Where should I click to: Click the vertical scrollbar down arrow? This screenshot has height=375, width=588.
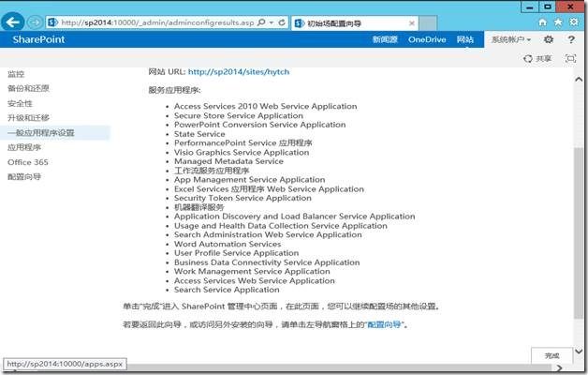pos(579,352)
